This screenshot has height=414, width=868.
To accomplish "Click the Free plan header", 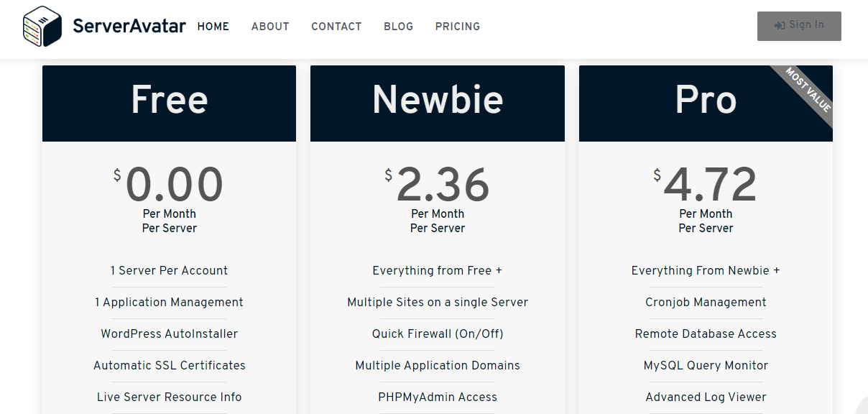I will pos(169,101).
